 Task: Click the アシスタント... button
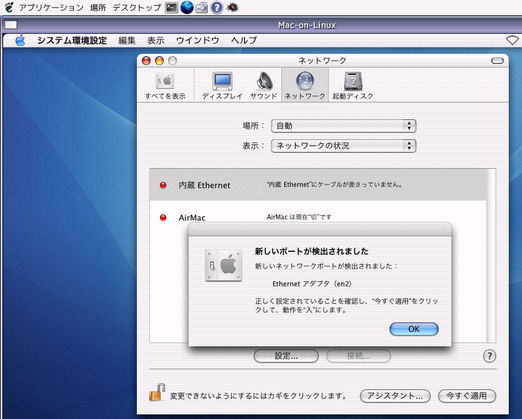[395, 396]
